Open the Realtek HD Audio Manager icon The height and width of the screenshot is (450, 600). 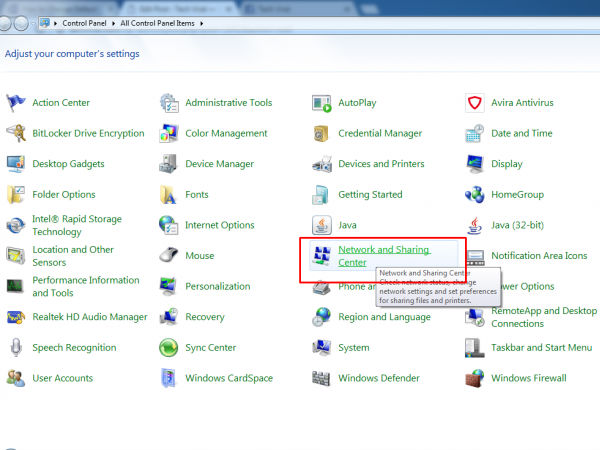coord(15,317)
